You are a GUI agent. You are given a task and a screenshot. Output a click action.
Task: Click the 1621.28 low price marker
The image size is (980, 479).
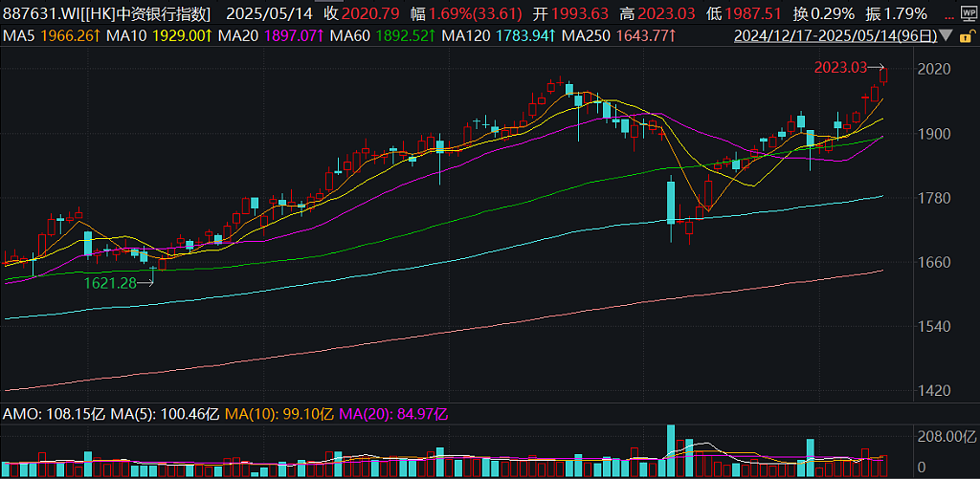click(120, 283)
